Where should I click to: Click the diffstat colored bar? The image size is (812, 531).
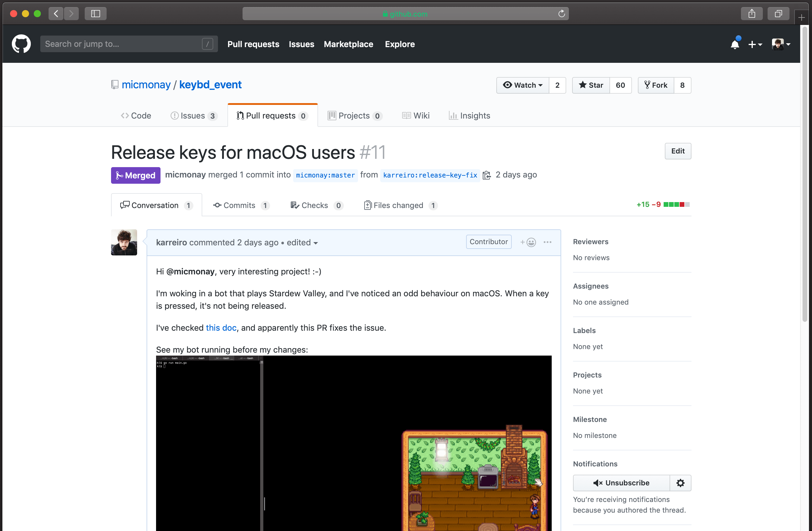click(x=676, y=204)
